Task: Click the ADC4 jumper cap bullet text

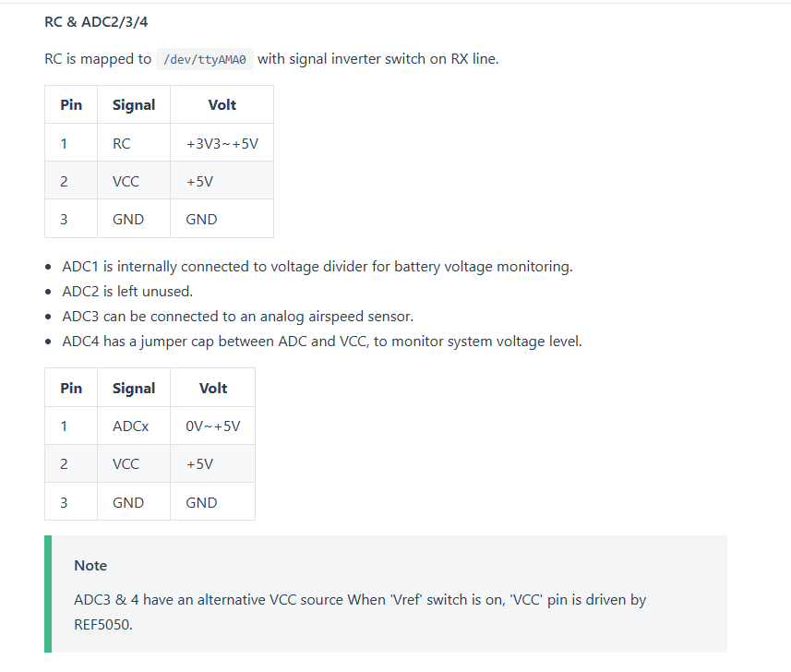Action: coord(322,341)
